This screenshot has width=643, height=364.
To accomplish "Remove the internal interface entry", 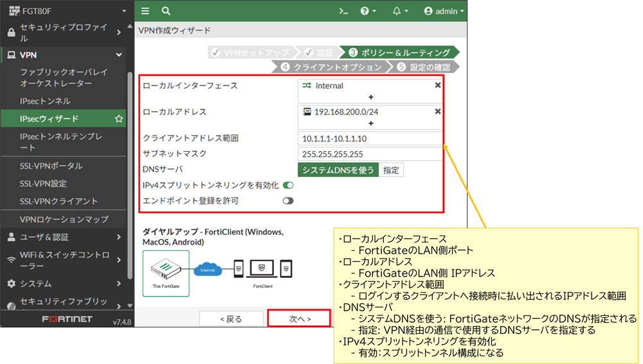I will point(437,86).
